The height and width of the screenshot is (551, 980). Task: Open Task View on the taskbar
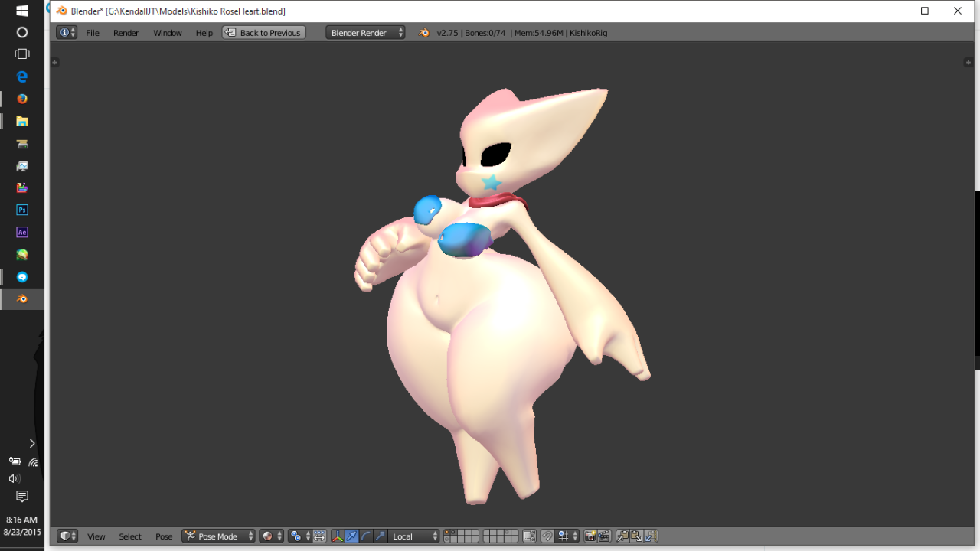(22, 54)
